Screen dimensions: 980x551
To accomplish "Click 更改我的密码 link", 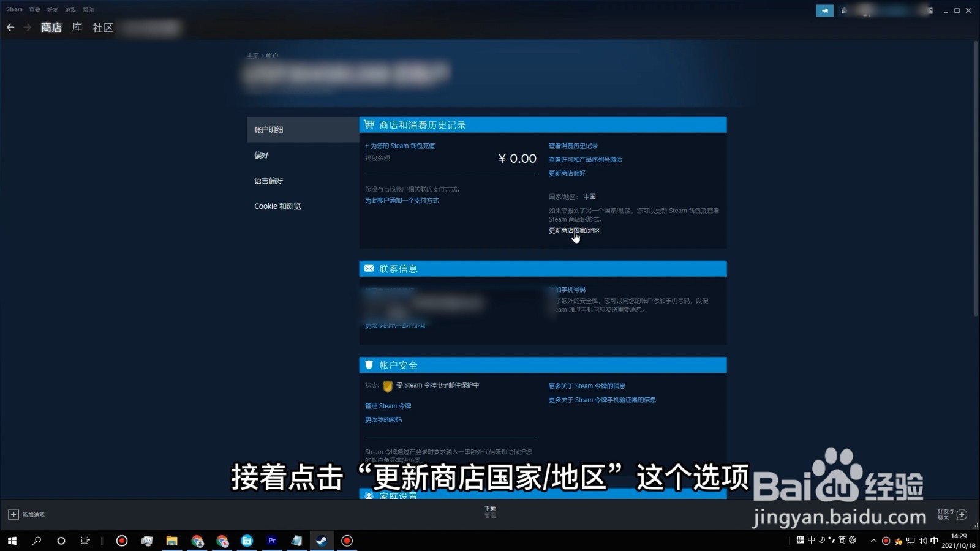I will (x=383, y=420).
